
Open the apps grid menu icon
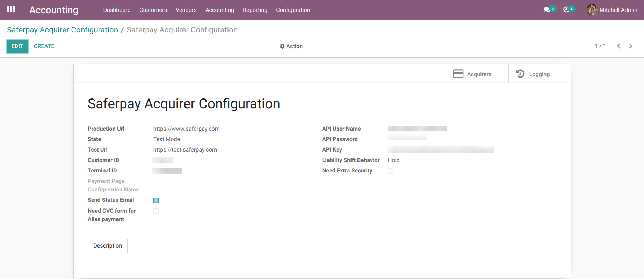coord(11,9)
